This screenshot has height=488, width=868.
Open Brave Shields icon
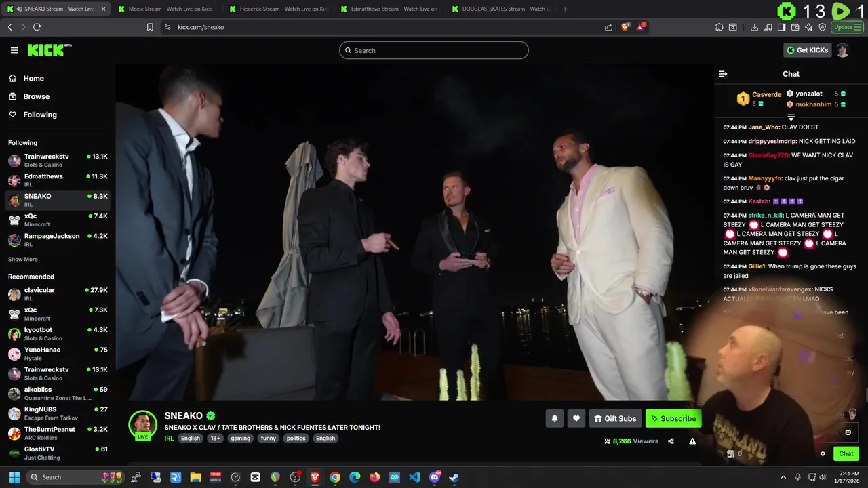pos(626,27)
